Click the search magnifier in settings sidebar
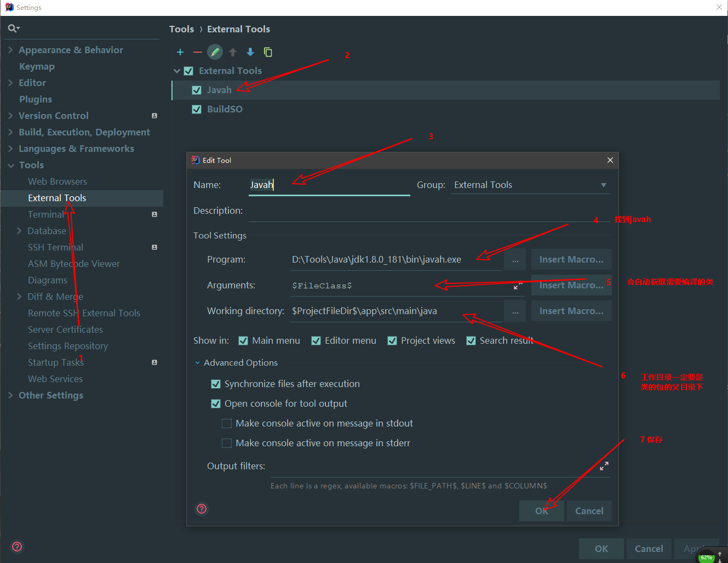This screenshot has width=728, height=563. (14, 29)
